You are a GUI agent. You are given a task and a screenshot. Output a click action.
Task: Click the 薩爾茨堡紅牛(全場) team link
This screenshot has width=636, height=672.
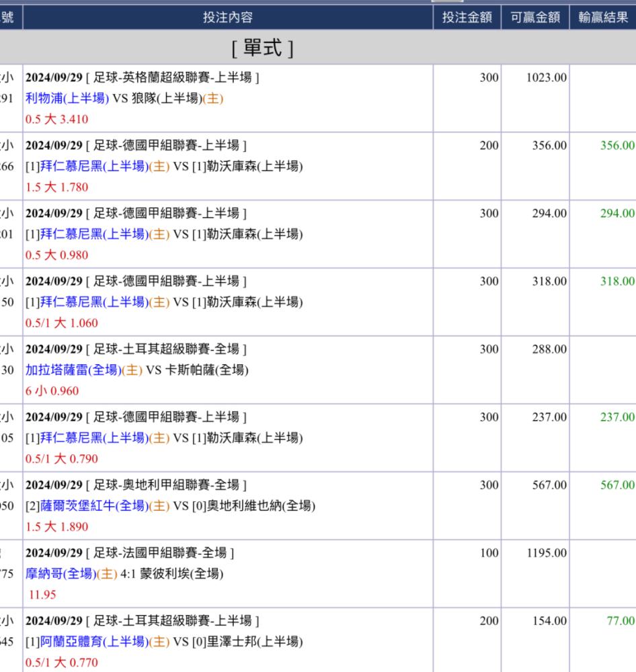94,506
